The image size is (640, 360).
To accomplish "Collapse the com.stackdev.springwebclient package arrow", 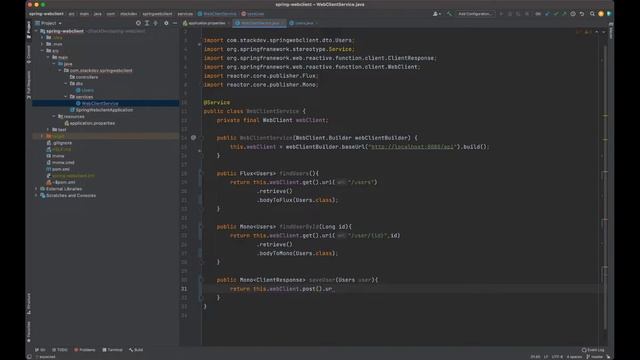I will [x=60, y=71].
